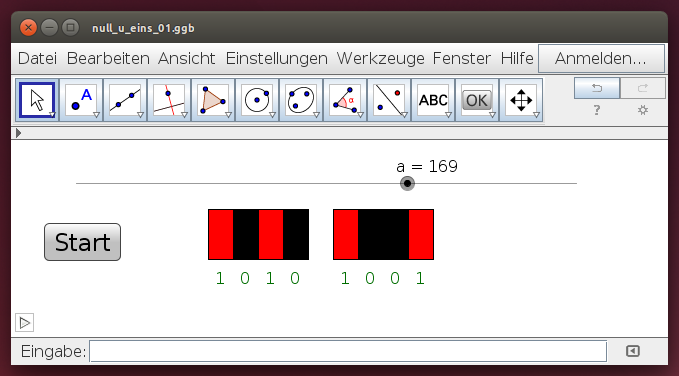Click the undo arrow button

pyautogui.click(x=597, y=88)
